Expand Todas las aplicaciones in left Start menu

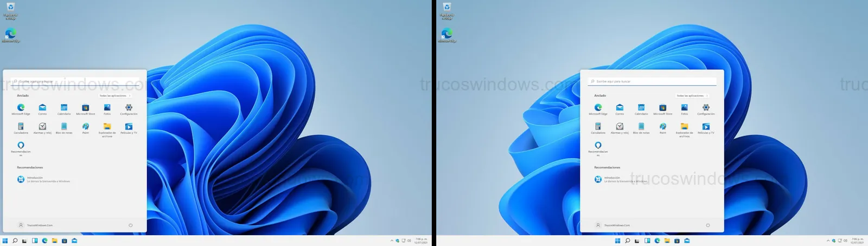[114, 95]
